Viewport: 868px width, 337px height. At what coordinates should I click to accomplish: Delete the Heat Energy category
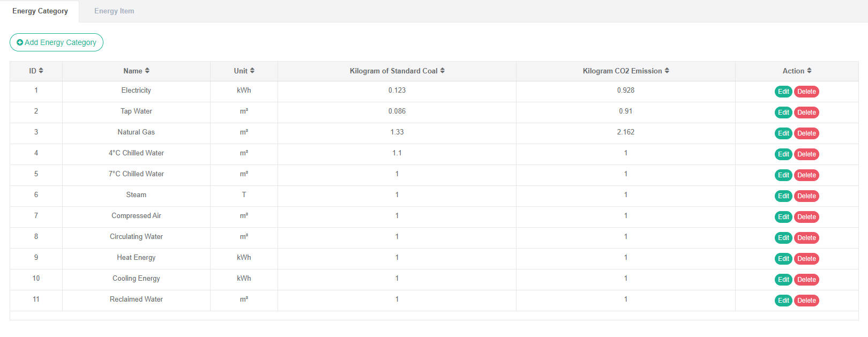806,259
